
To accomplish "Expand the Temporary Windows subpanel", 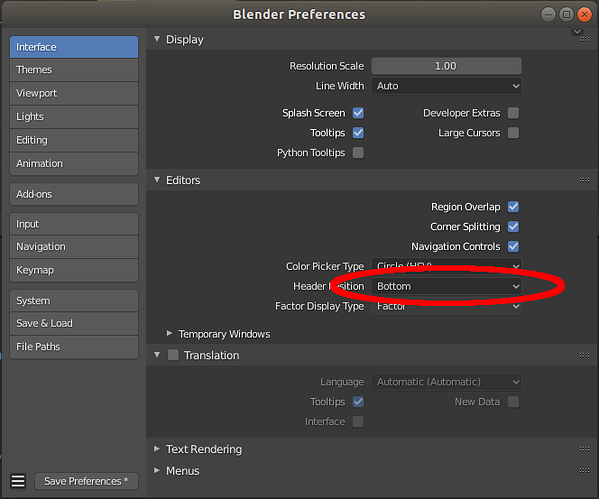I will tap(169, 334).
